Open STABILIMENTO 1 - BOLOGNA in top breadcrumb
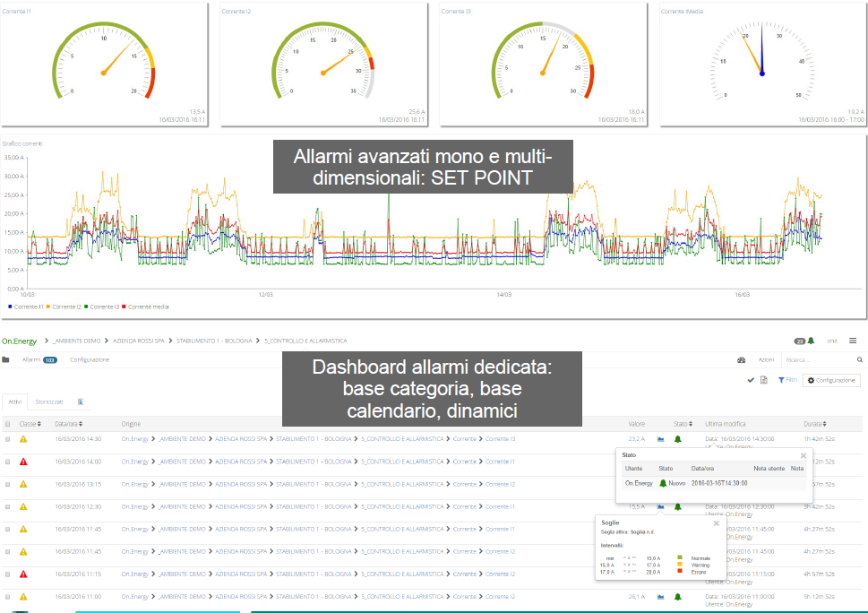This screenshot has height=613, width=868. (x=214, y=341)
